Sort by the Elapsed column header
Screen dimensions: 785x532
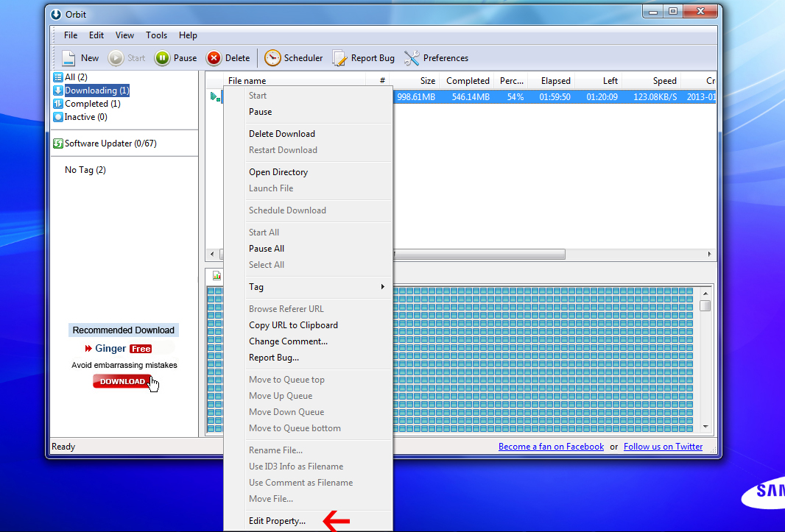(x=553, y=81)
